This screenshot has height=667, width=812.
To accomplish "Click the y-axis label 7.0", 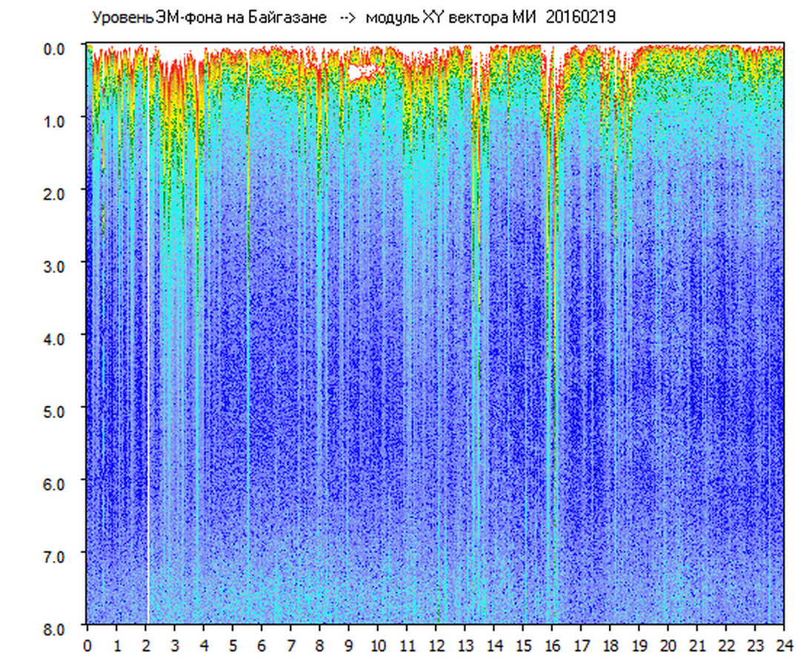I will tap(56, 555).
